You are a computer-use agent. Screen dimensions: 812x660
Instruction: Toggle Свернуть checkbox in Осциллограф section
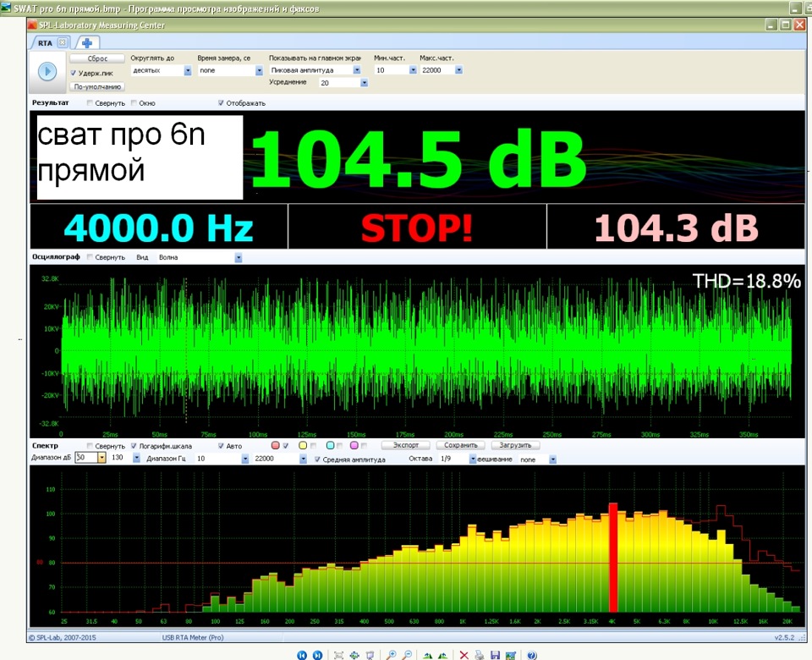click(90, 256)
